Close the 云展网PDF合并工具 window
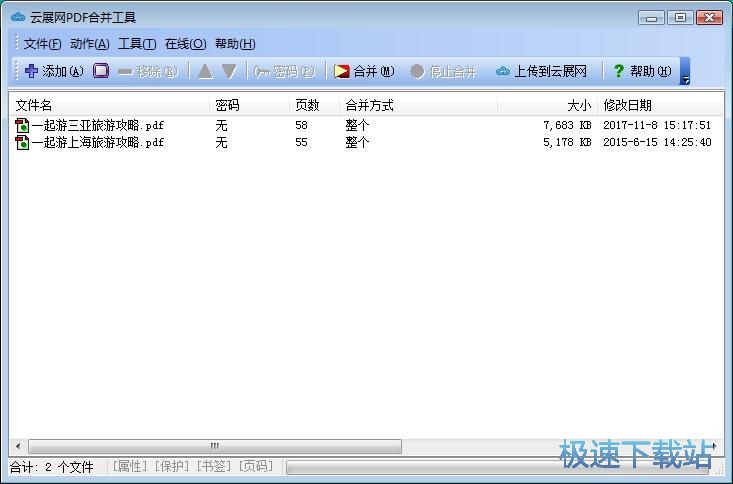 [x=709, y=18]
